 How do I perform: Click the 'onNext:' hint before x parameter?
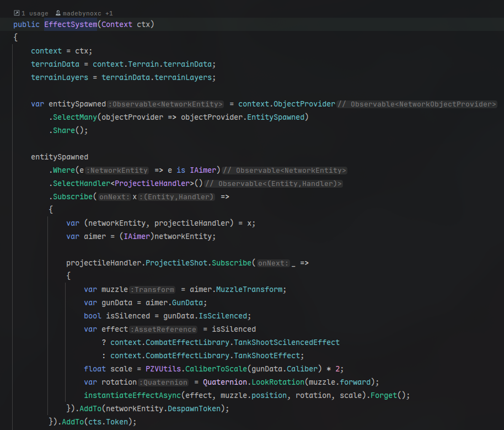[x=115, y=197]
